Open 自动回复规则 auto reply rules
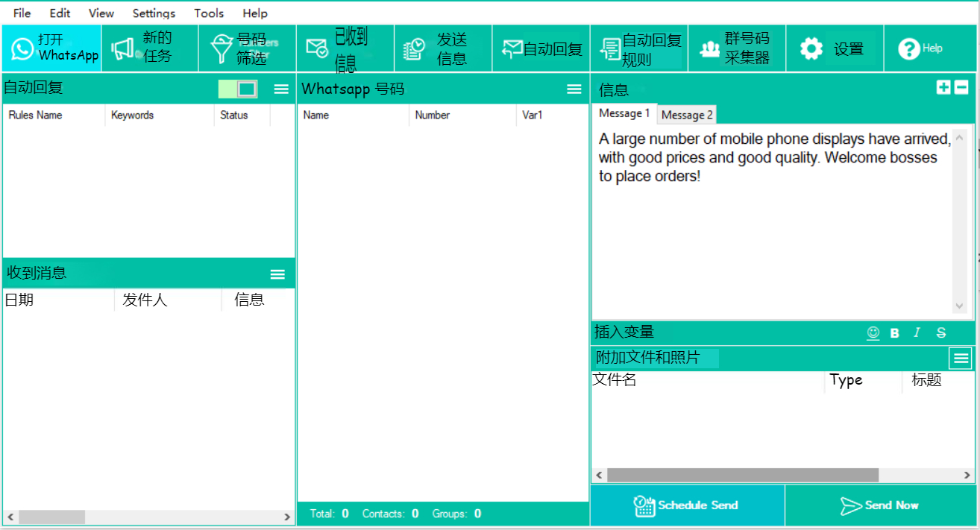 [x=639, y=48]
